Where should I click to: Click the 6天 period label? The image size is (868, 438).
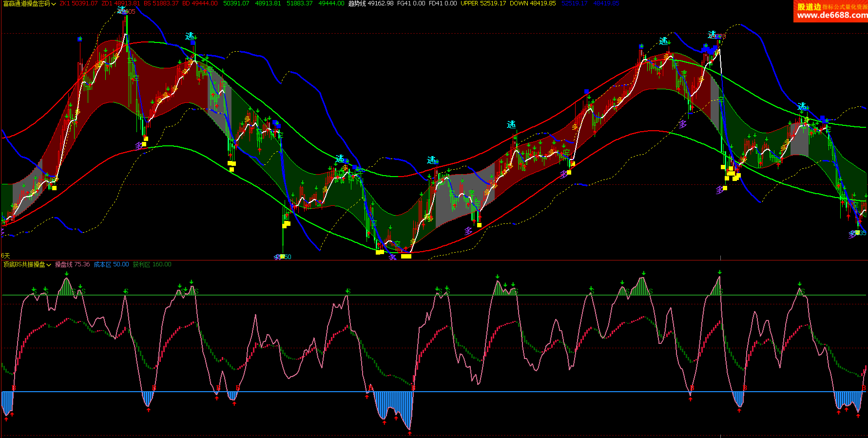tap(5, 256)
